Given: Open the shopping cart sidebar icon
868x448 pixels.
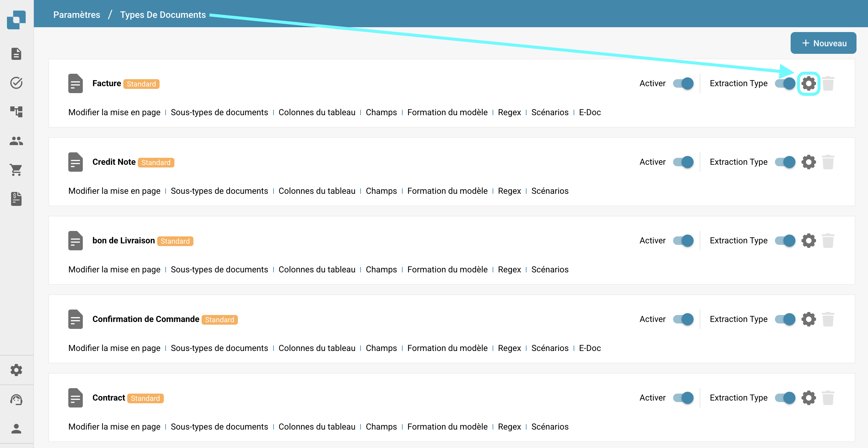Looking at the screenshot, I should coord(16,170).
